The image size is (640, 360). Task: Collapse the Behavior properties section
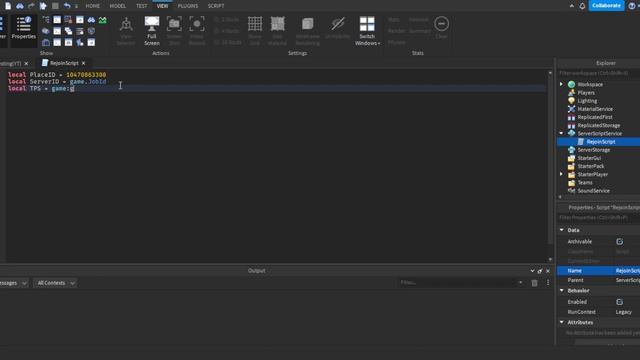pos(562,291)
